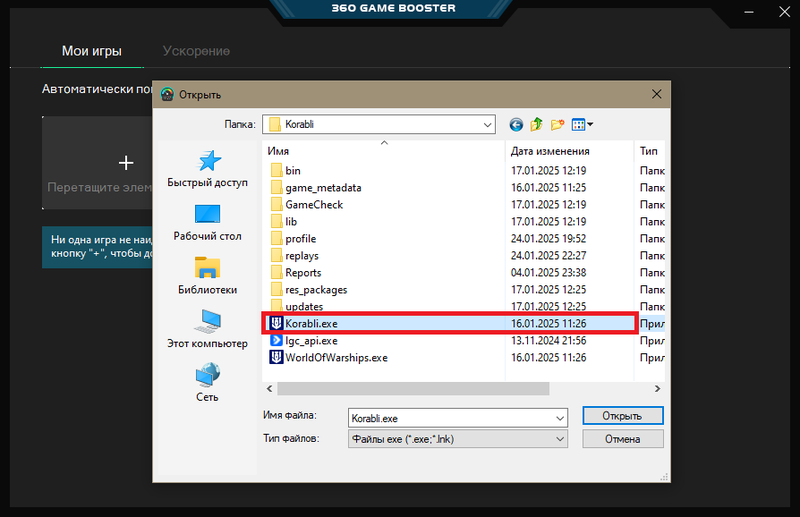
Task: Go up one folder level
Action: pyautogui.click(x=536, y=125)
